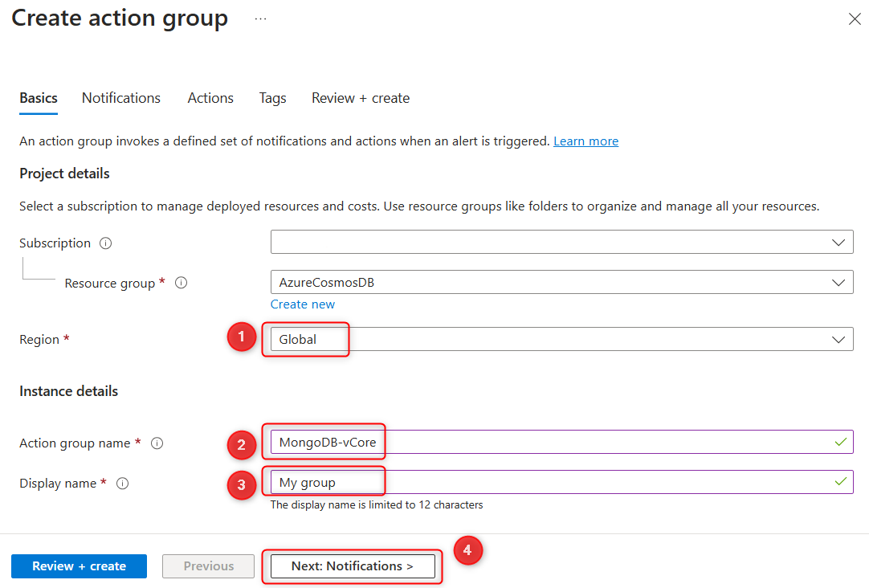The width and height of the screenshot is (869, 588).
Task: Open the Actions tab
Action: tap(210, 98)
